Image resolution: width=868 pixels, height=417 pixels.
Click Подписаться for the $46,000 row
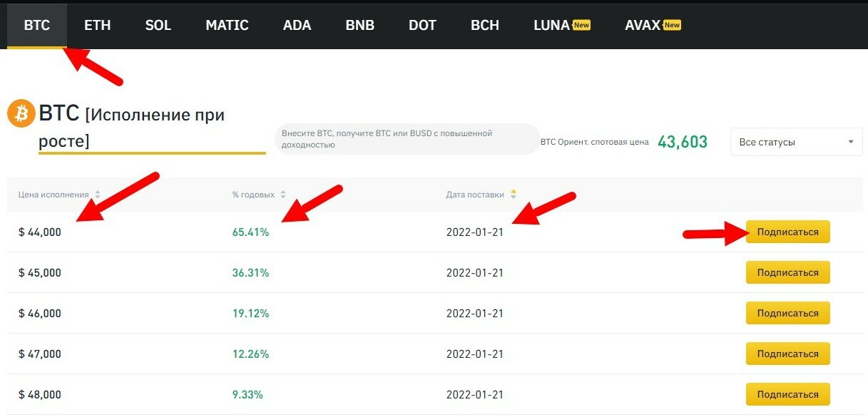coord(787,313)
